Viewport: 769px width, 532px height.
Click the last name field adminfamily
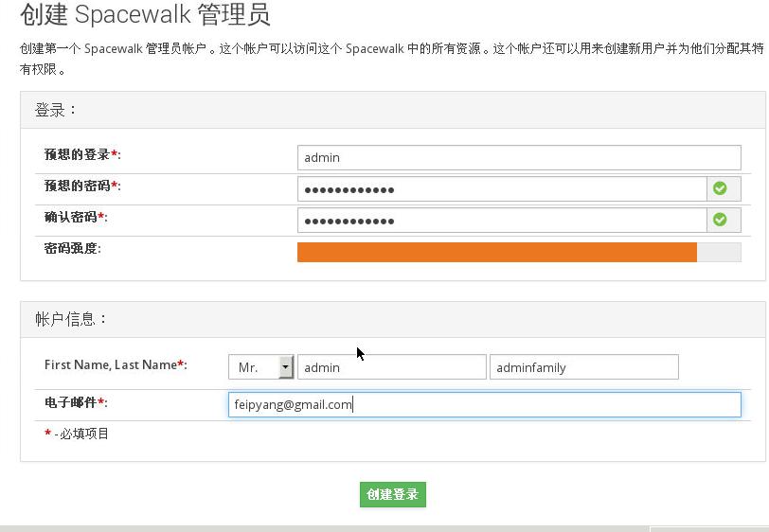point(584,367)
